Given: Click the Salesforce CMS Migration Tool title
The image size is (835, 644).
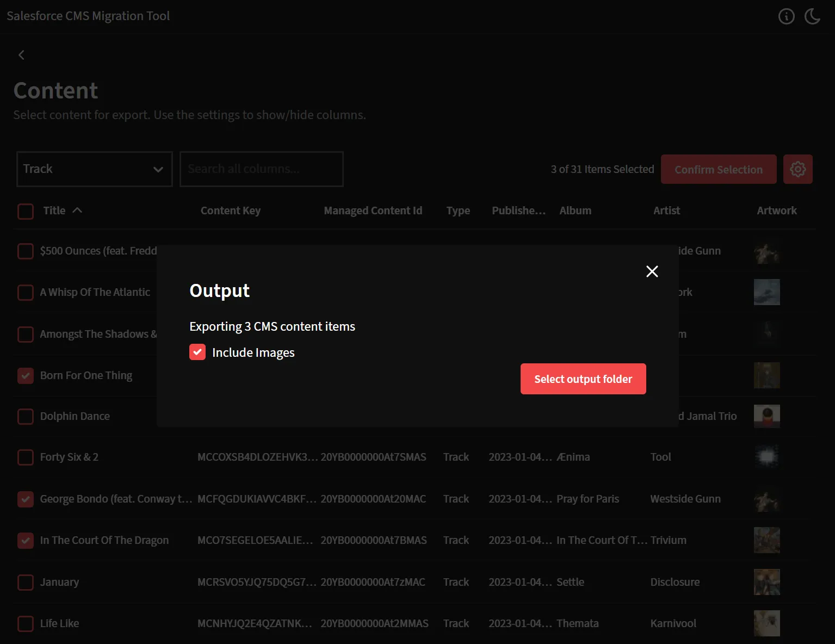Looking at the screenshot, I should [x=88, y=16].
